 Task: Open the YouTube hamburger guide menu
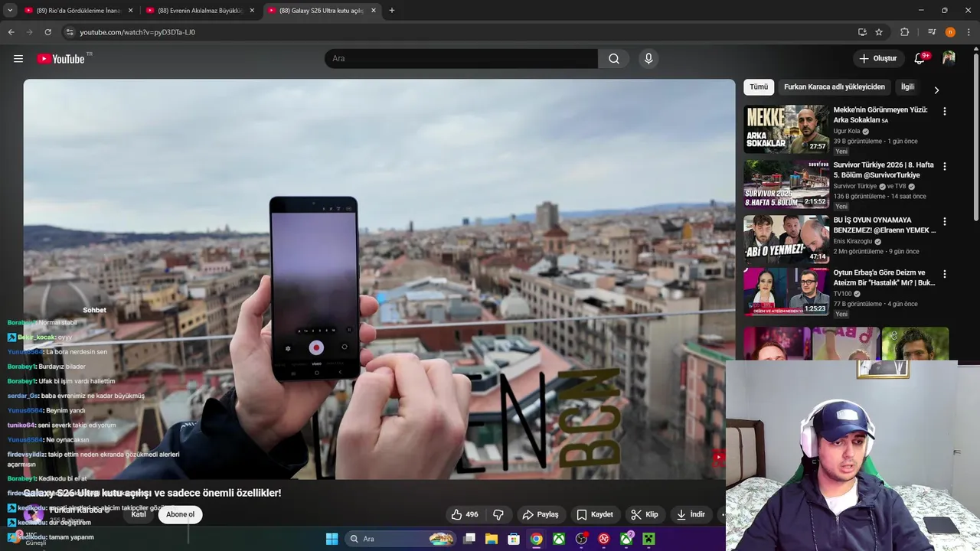point(18,59)
